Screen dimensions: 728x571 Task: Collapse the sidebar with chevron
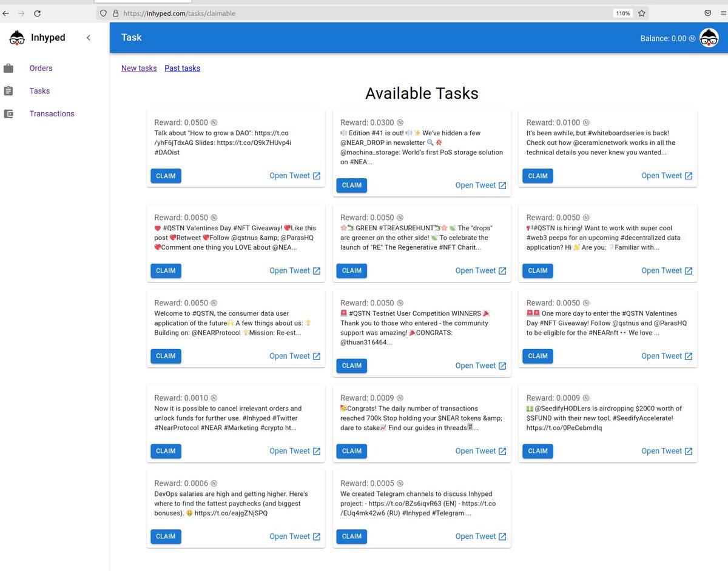click(89, 38)
